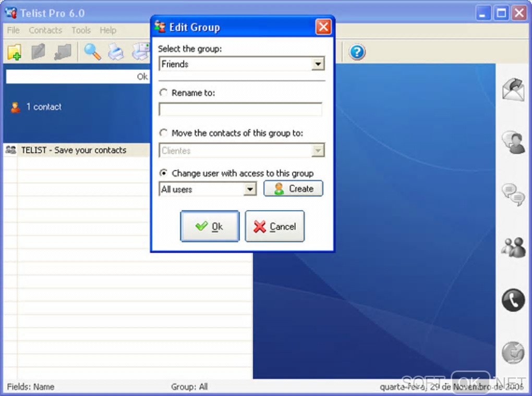Confirm with the Ok button in dialog
532x396 pixels.
(x=210, y=226)
